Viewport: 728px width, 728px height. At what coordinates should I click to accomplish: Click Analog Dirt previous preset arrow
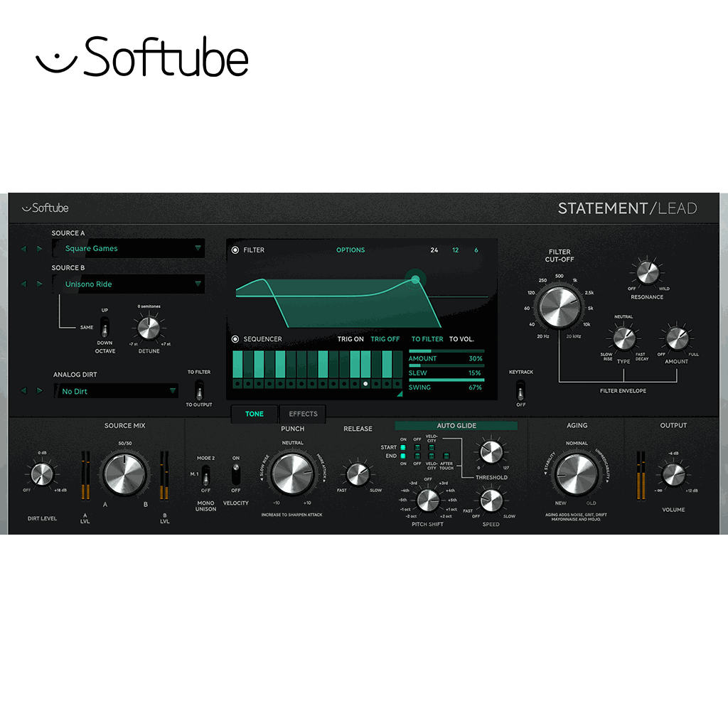(x=23, y=391)
